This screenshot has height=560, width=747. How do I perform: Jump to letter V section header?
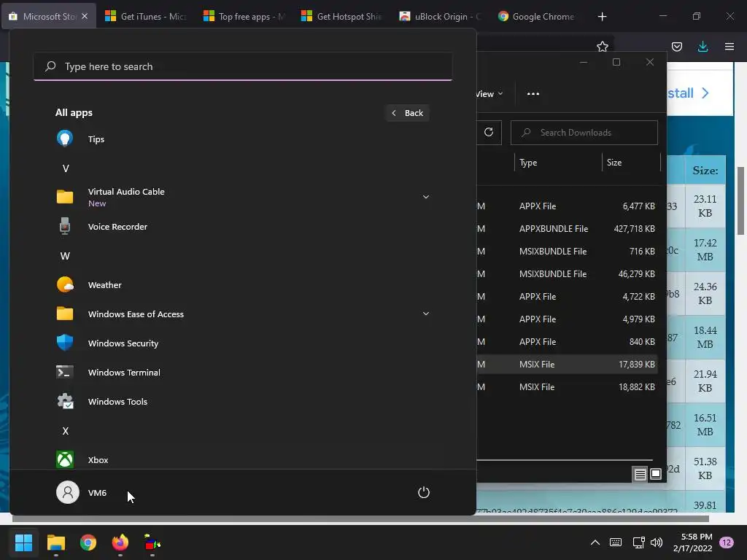point(66,168)
